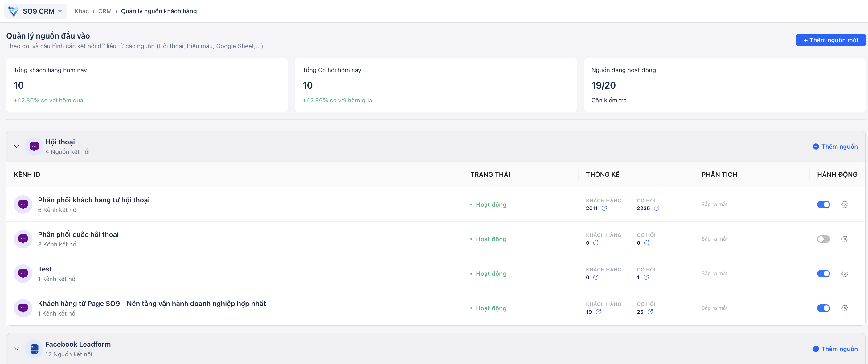
Task: Open opportunity link icon next to 2235
Action: pyautogui.click(x=656, y=208)
